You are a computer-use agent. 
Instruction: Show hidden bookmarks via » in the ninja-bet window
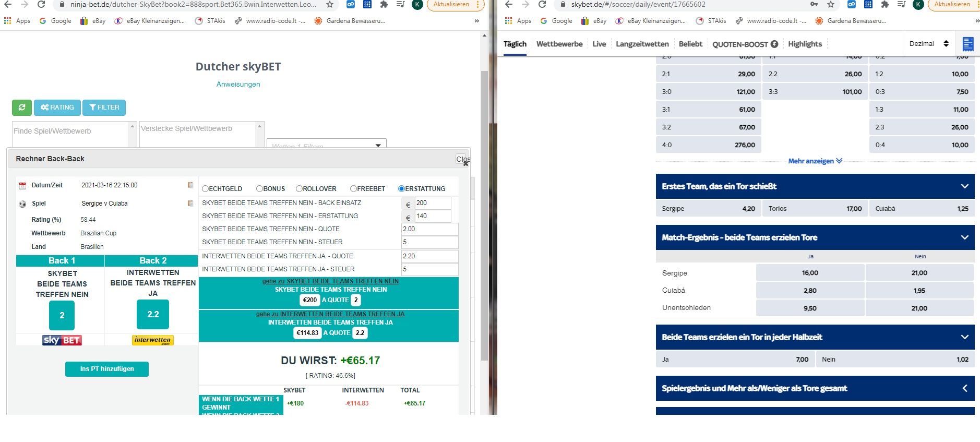pyautogui.click(x=476, y=21)
